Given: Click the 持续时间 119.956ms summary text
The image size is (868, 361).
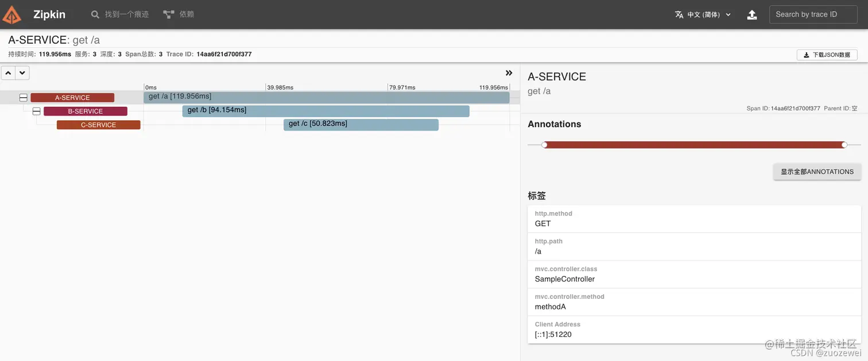Looking at the screenshot, I should (x=40, y=55).
